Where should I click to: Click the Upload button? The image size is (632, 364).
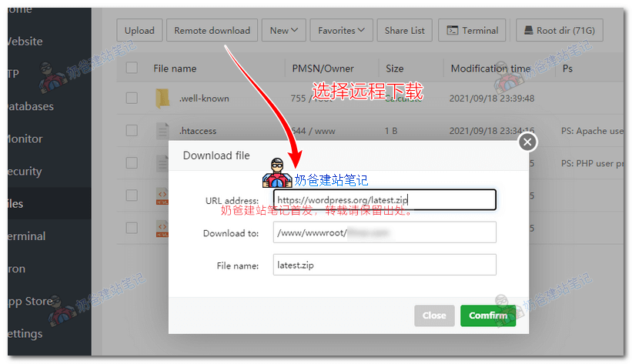point(139,31)
